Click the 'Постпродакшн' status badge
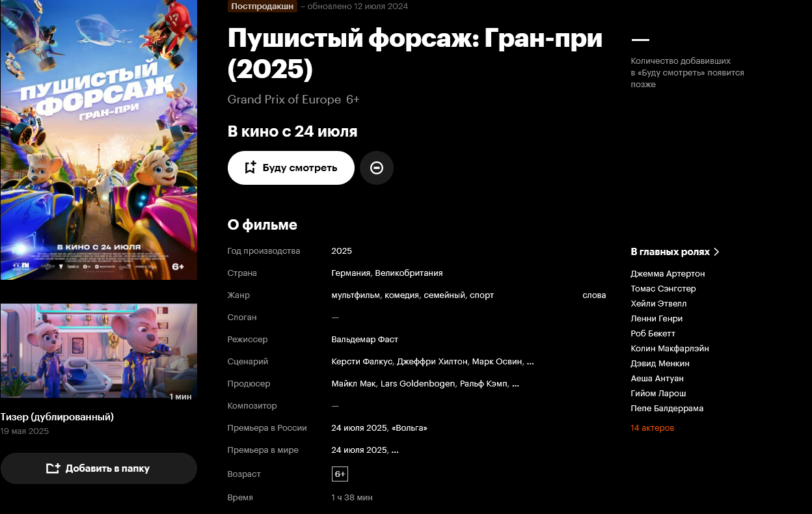Screen dimensions: 812x514 click(262, 7)
